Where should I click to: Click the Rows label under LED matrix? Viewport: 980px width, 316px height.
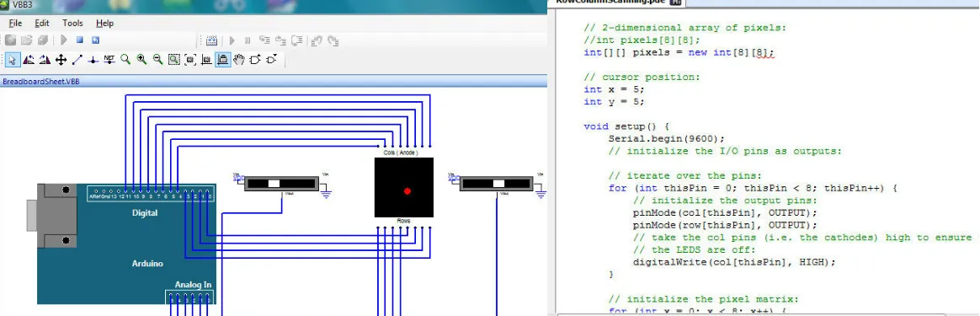403,221
